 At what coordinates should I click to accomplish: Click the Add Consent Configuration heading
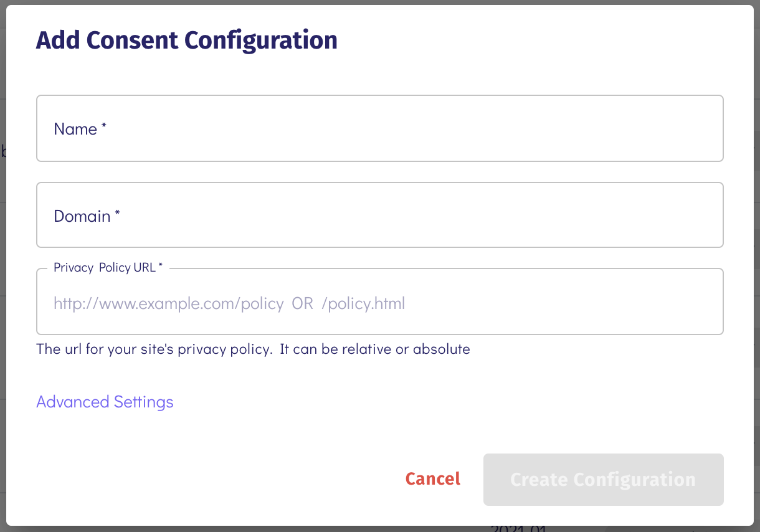point(186,40)
